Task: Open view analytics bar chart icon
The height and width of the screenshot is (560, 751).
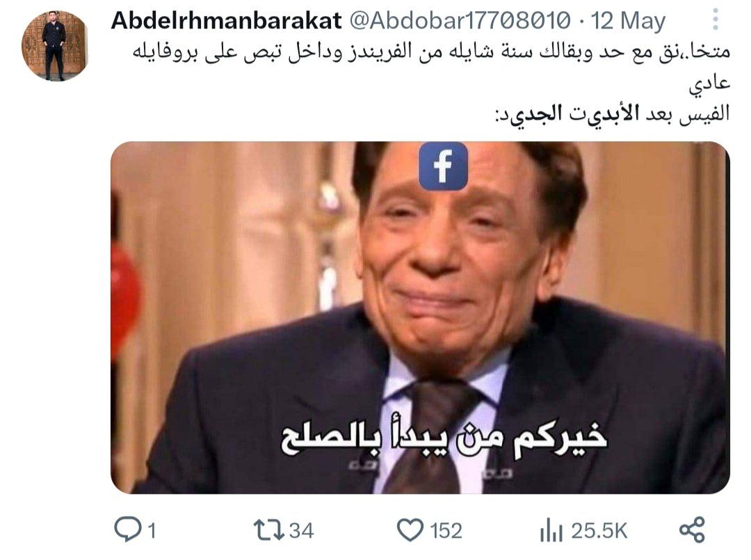Action: (x=551, y=531)
